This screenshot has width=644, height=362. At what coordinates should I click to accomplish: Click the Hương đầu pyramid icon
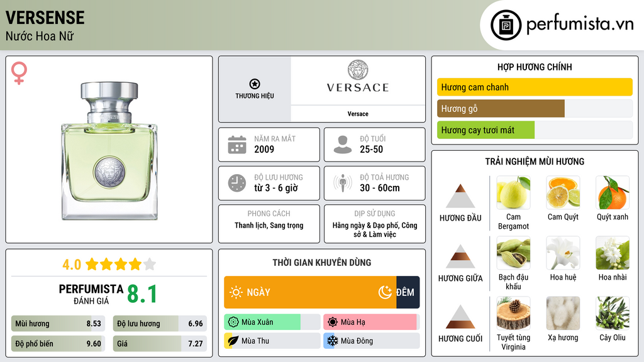coord(460,196)
